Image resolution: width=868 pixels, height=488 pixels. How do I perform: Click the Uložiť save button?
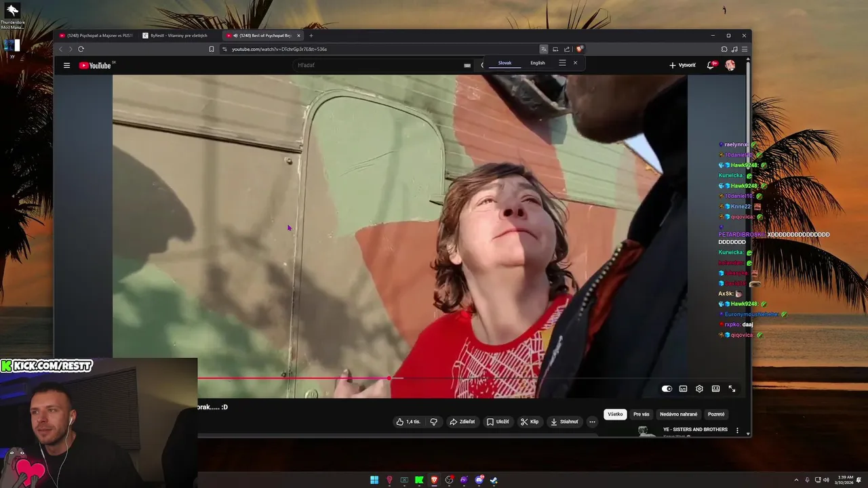click(x=498, y=422)
